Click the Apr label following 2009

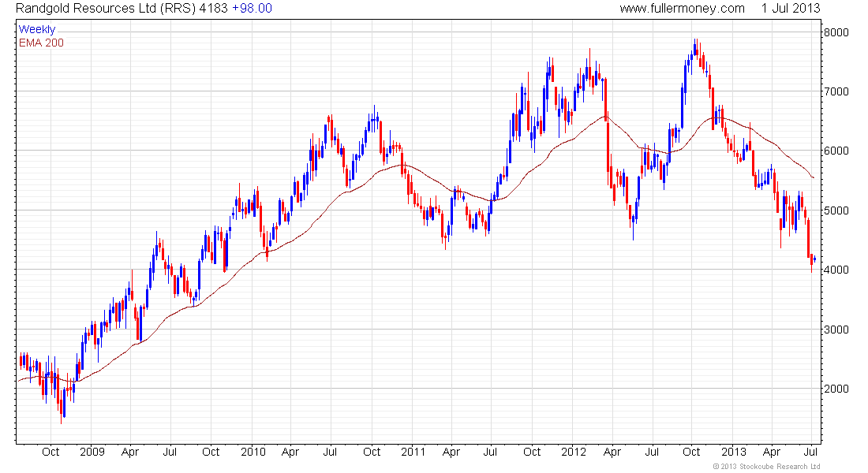point(130,452)
